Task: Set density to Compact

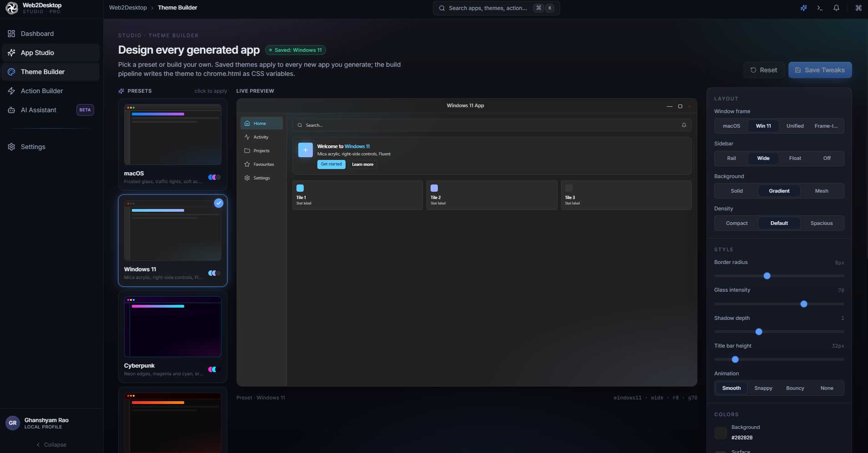Action: tap(737, 223)
